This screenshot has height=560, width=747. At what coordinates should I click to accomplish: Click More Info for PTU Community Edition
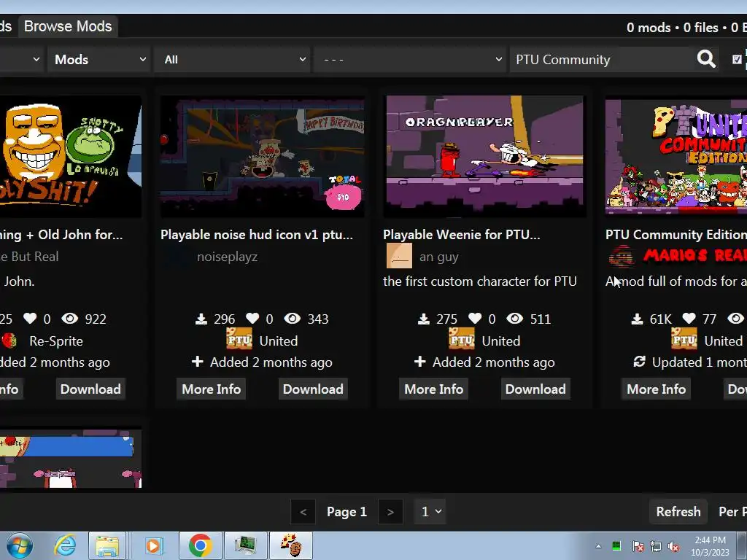point(656,389)
